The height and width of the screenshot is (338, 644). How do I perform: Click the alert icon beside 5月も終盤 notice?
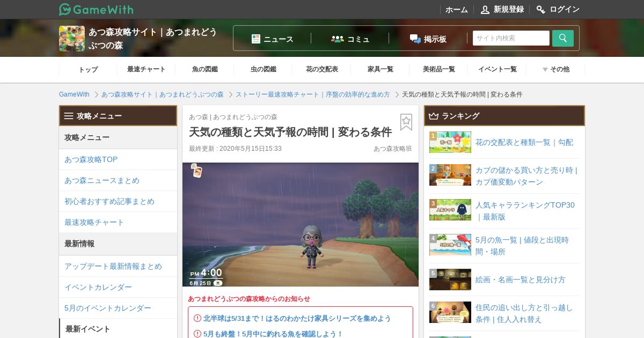pos(197,334)
